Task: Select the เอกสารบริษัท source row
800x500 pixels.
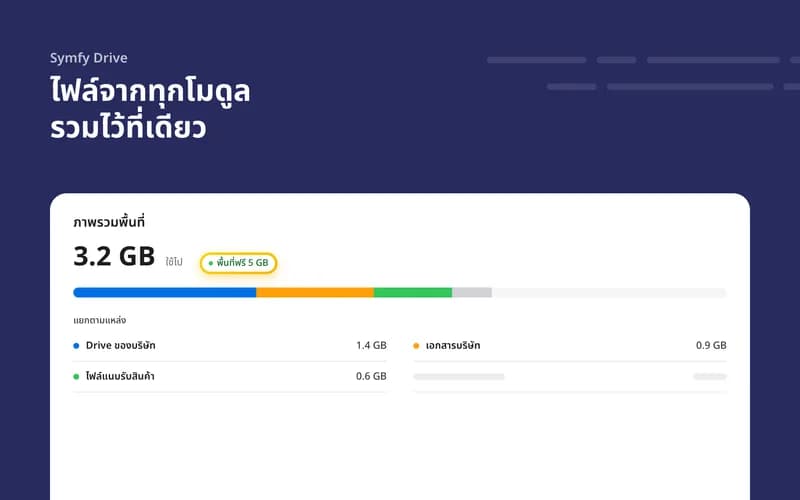Action: [569, 346]
